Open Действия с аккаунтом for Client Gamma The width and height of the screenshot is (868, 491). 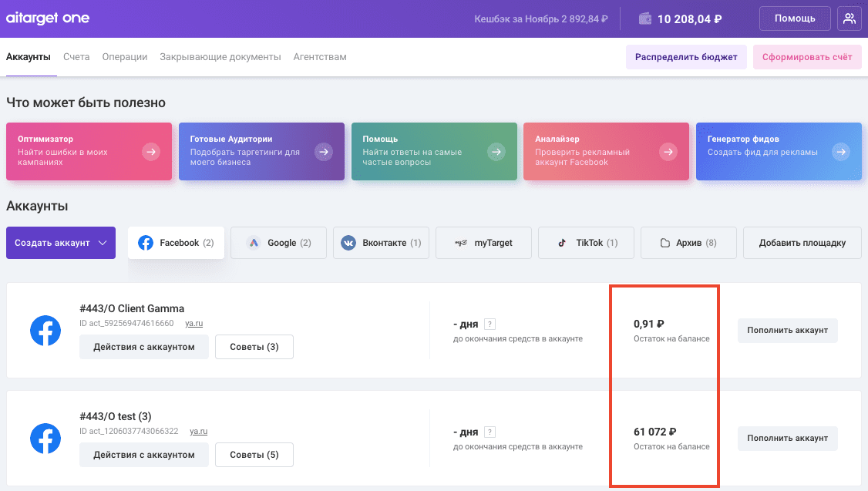(x=144, y=347)
